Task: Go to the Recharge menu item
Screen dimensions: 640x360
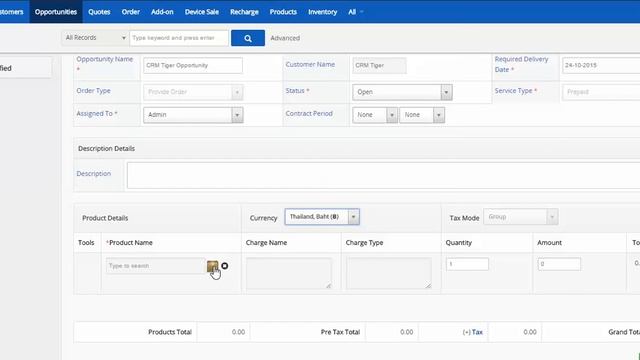Action: 244,12
